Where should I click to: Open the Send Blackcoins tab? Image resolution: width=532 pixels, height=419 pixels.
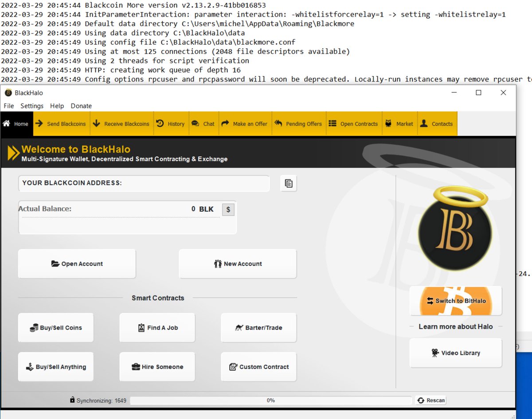tap(61, 124)
